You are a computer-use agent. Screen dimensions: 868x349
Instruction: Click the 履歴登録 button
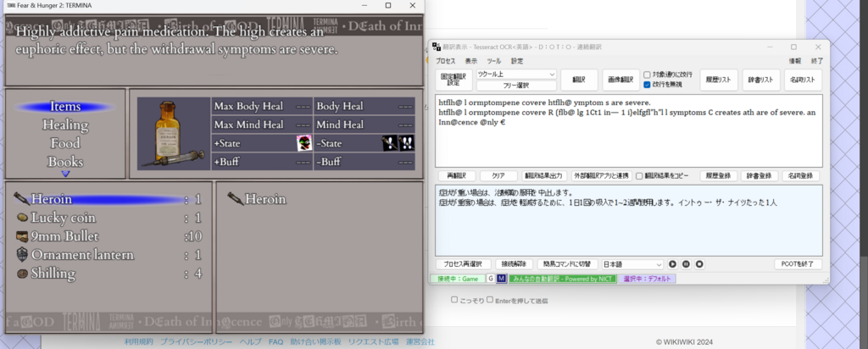click(x=719, y=176)
